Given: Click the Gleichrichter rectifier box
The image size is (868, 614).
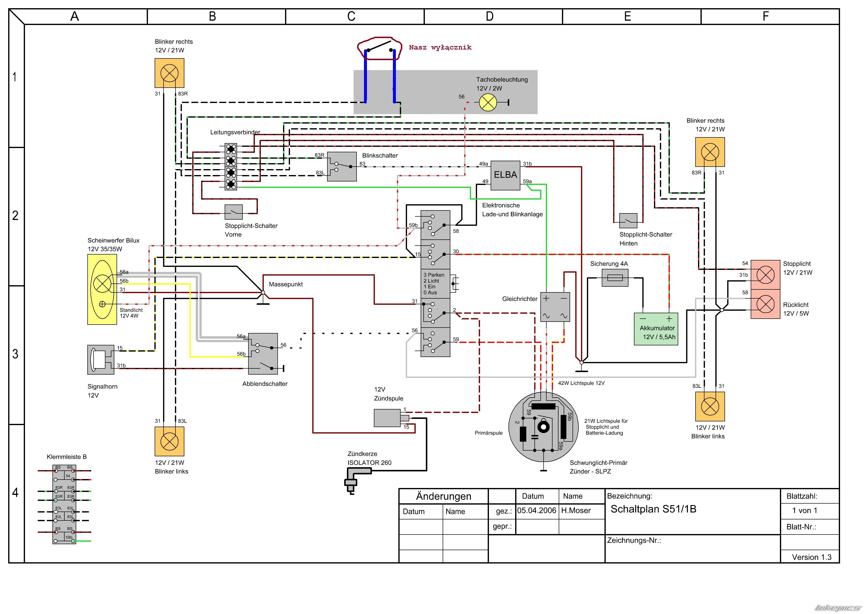Looking at the screenshot, I should 555,307.
